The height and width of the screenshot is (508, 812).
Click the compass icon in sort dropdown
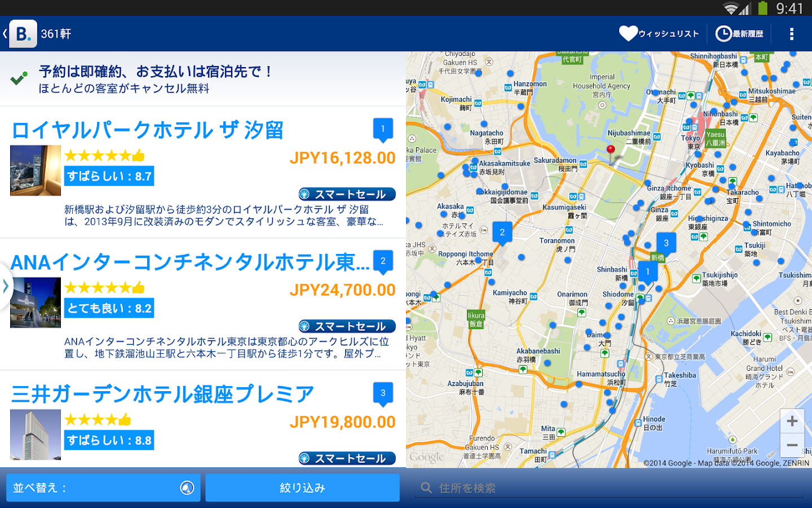pyautogui.click(x=187, y=488)
